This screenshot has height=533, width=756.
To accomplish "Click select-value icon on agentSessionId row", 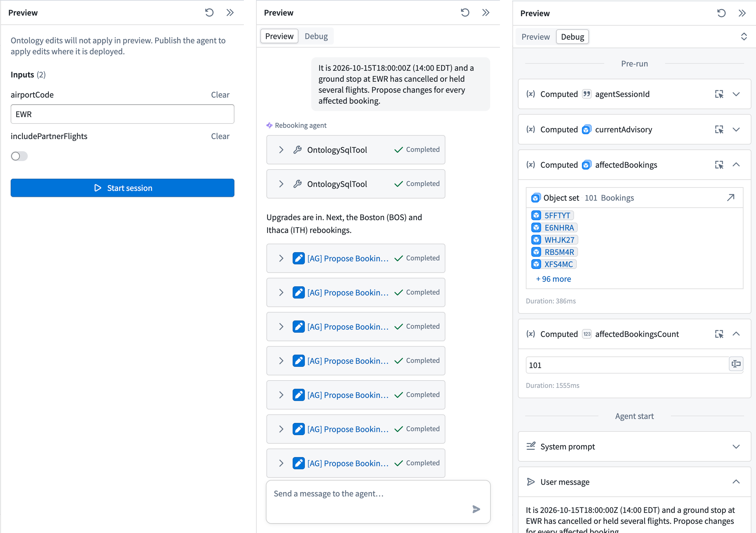I will point(719,94).
